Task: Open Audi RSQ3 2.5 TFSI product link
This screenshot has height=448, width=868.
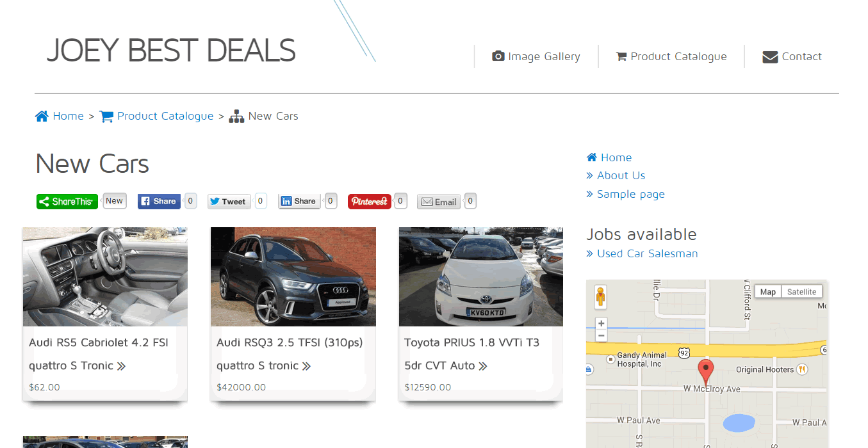Action: [x=290, y=354]
